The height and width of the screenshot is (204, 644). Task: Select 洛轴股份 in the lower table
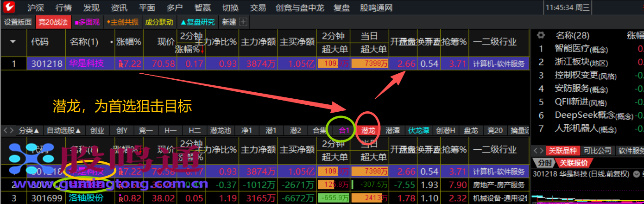pyautogui.click(x=86, y=198)
